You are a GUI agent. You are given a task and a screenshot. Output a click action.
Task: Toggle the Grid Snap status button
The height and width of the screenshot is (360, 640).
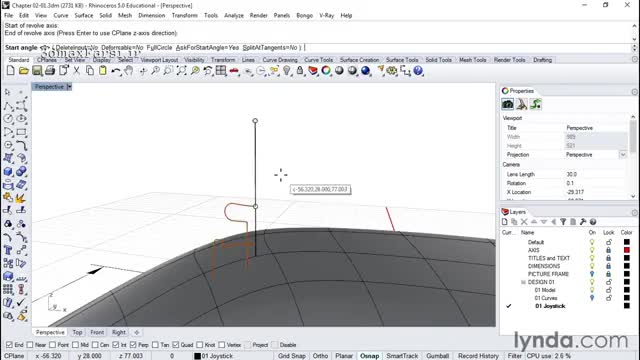[x=291, y=356]
